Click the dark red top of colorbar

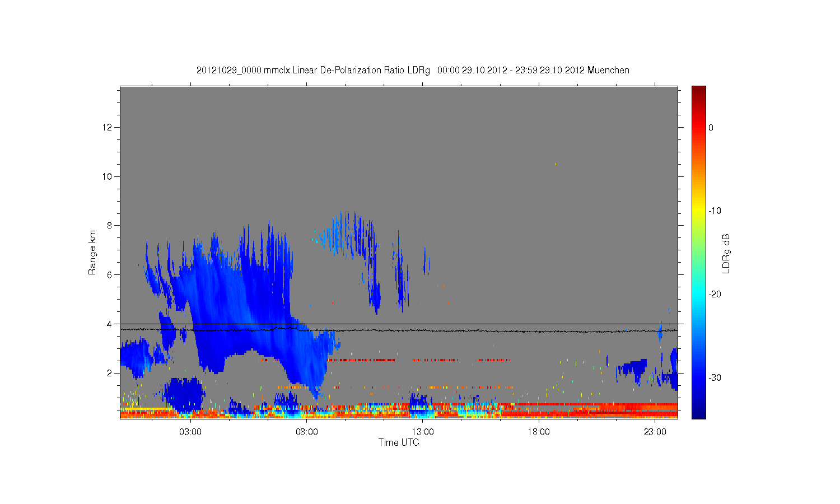click(x=699, y=91)
